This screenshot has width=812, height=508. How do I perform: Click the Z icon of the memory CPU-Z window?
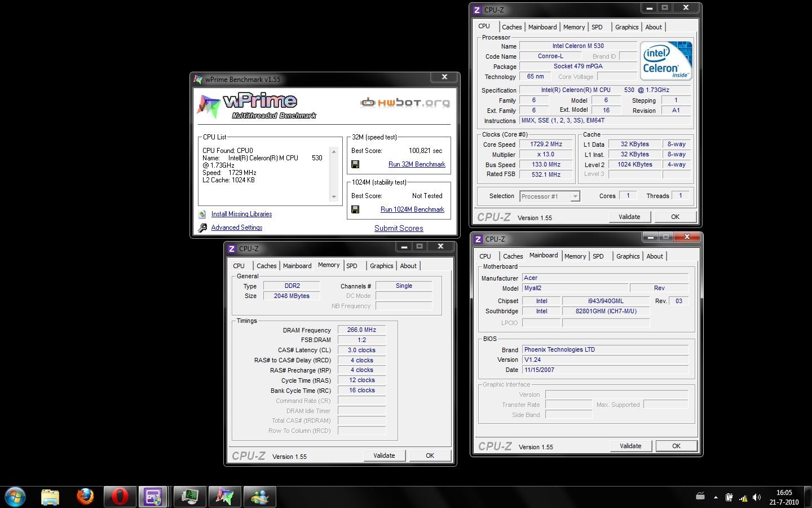tap(231, 248)
